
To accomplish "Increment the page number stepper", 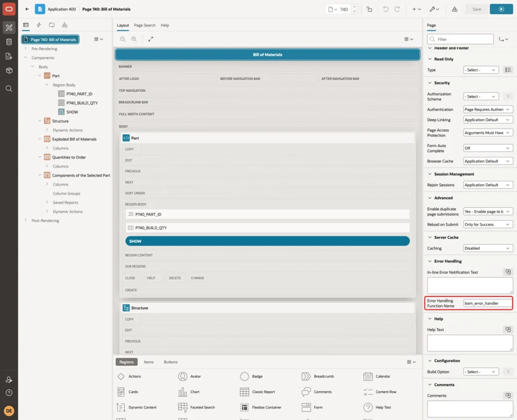I will click(354, 7).
